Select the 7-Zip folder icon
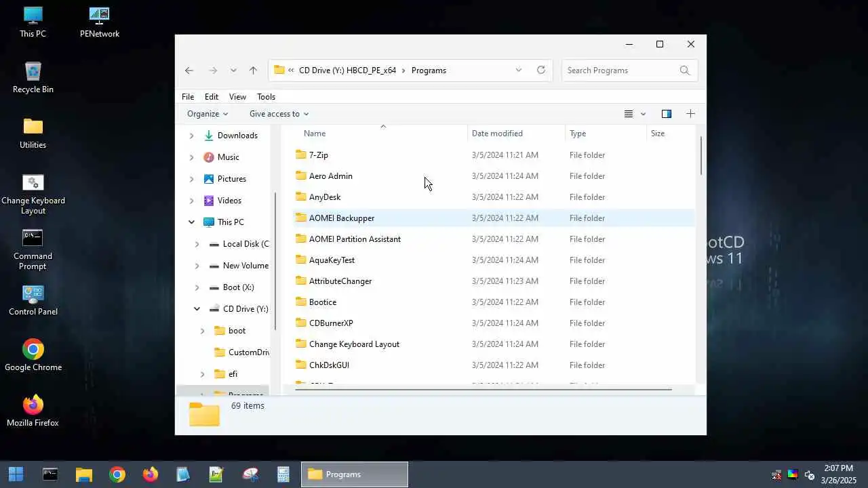This screenshot has height=488, width=868. click(x=301, y=155)
